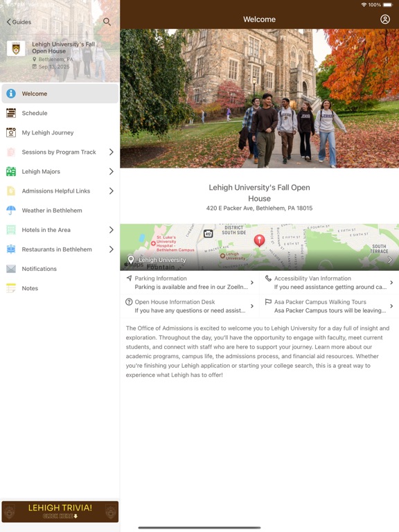This screenshot has width=399, height=532.
Task: Open the search magnifier icon
Action: [107, 22]
